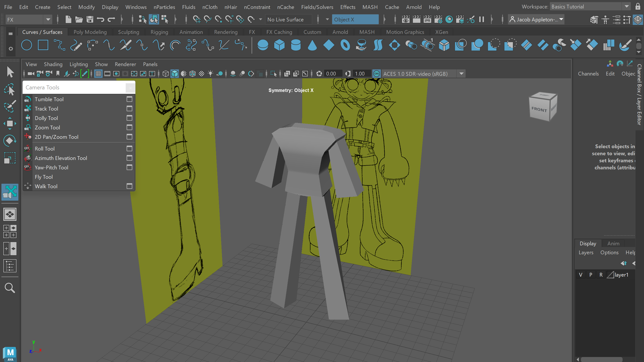Click the search magnifier icon
Image resolution: width=644 pixels, height=362 pixels.
coord(10,288)
